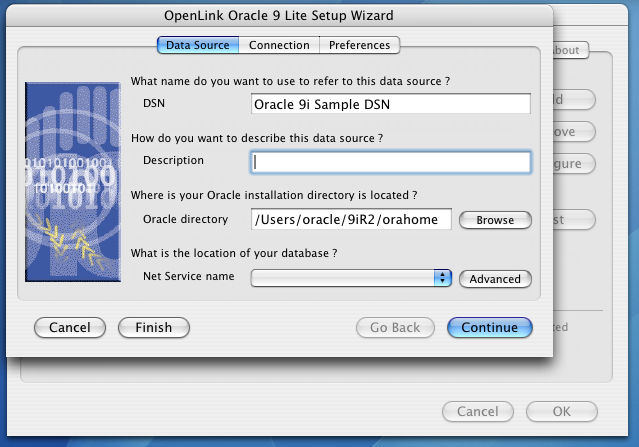Focus the Description text field
The height and width of the screenshot is (447, 639).
391,162
